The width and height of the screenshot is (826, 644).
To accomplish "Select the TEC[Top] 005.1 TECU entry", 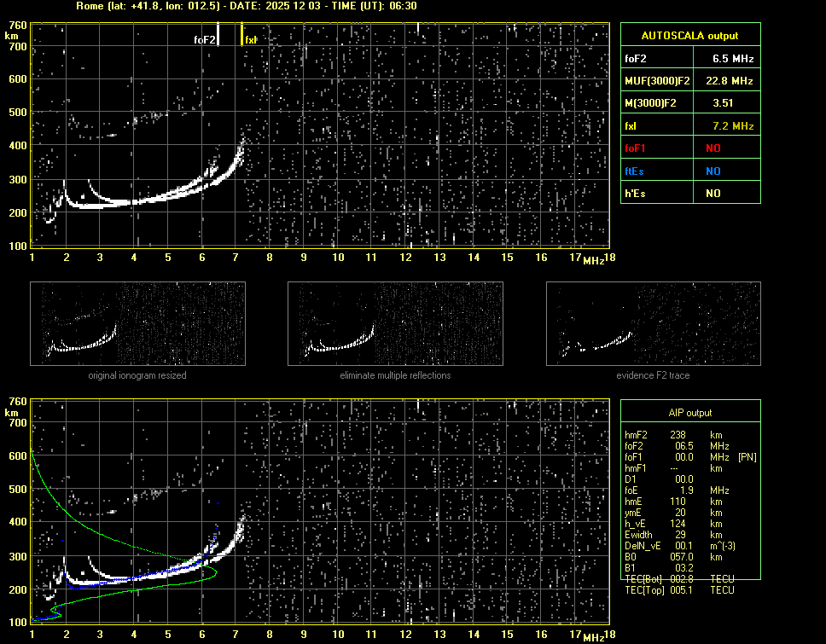I will click(680, 590).
